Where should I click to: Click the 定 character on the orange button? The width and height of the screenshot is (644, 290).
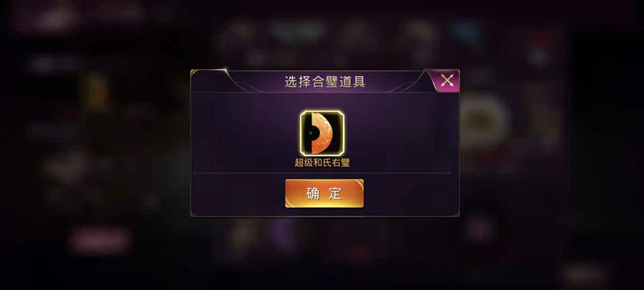click(x=336, y=193)
